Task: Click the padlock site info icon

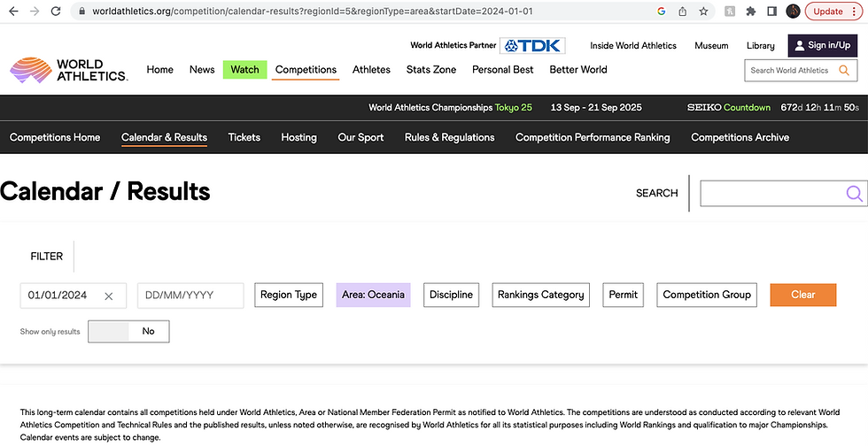Action: [x=81, y=12]
